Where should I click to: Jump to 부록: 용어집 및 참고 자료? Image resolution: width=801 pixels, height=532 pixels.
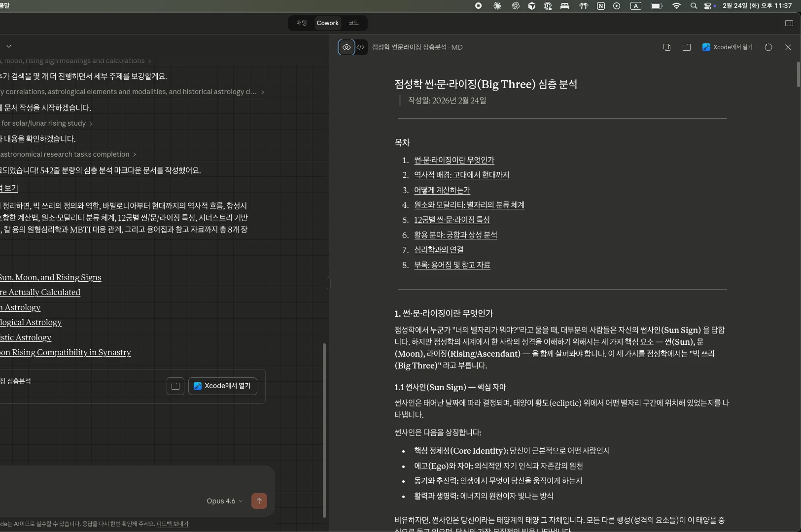pos(452,265)
